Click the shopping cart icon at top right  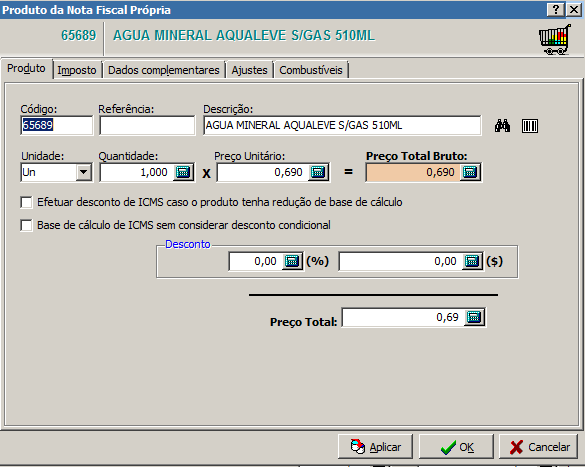pos(555,40)
